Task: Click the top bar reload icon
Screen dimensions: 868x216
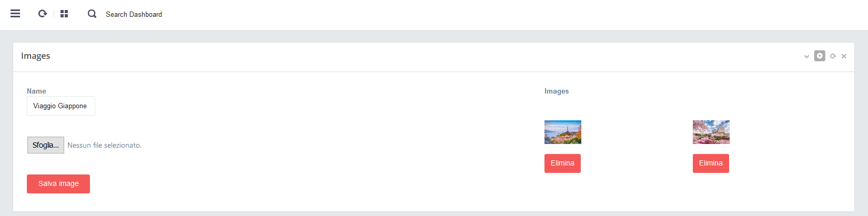Action: click(43, 14)
